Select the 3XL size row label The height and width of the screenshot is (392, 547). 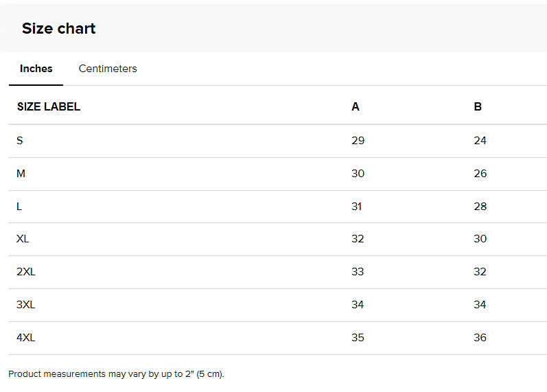coord(26,305)
